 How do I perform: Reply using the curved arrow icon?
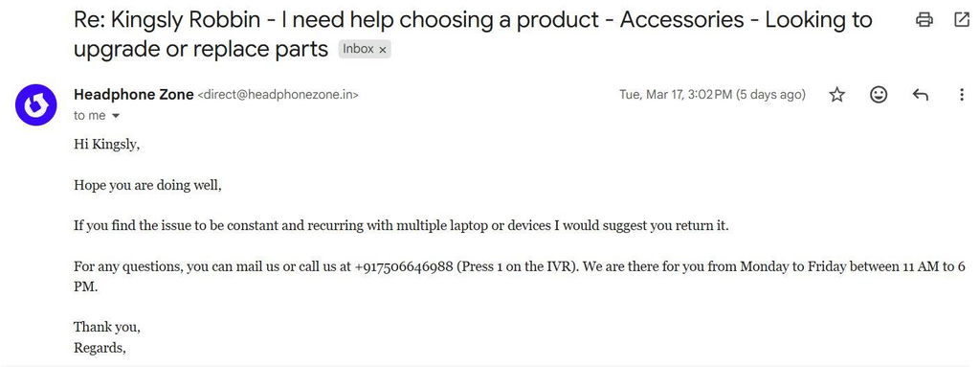tap(920, 95)
